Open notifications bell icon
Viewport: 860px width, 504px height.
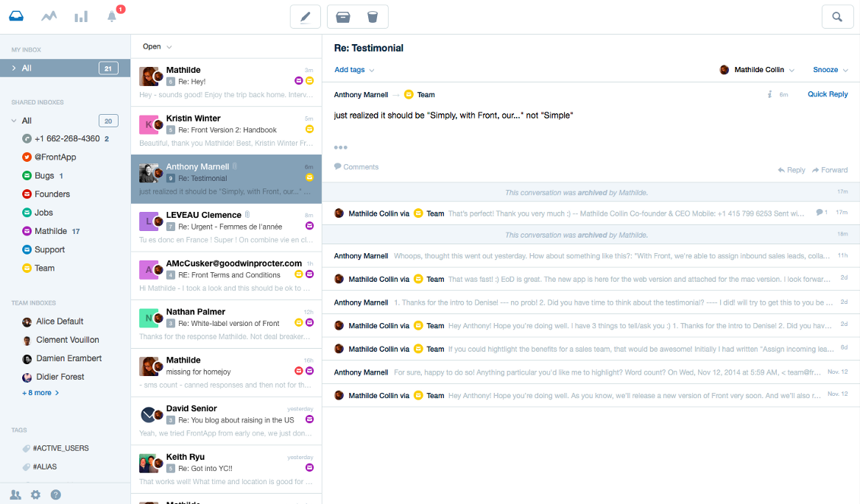112,16
